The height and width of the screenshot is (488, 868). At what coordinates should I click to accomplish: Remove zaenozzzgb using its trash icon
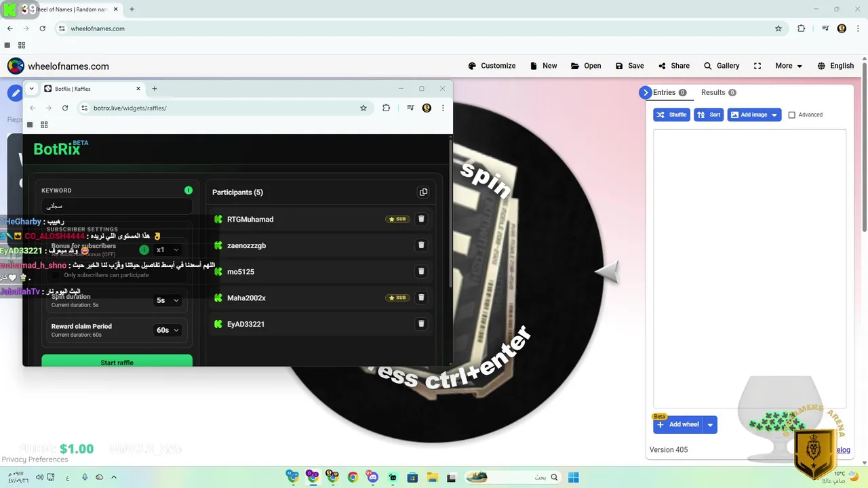421,245
